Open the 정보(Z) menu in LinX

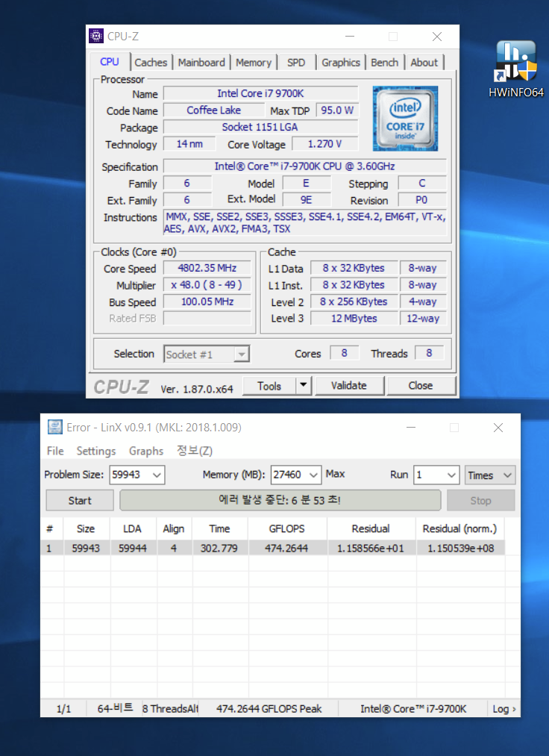click(x=194, y=451)
